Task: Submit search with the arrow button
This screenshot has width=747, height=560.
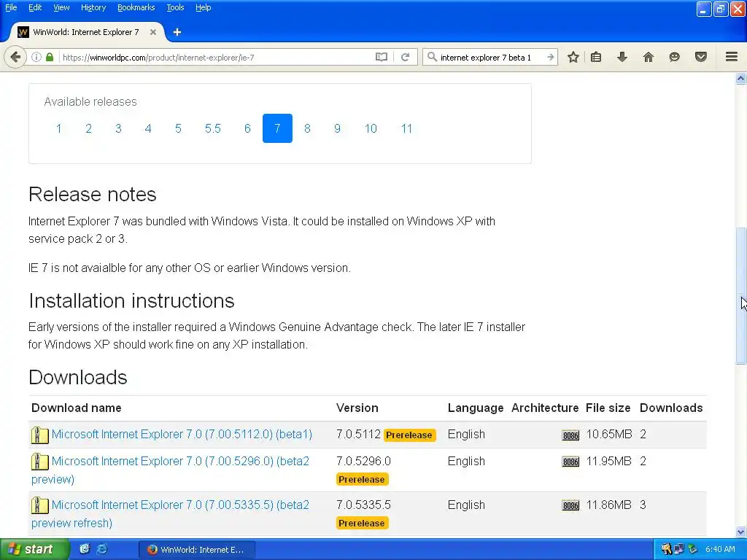Action: tap(551, 57)
